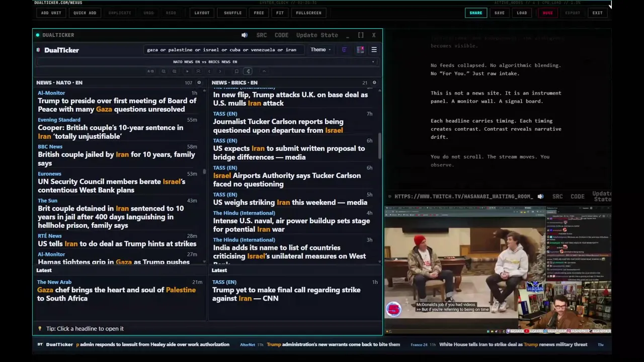Open 'US tells Iran to do deal' headline
The width and height of the screenshot is (644, 362).
tap(117, 244)
